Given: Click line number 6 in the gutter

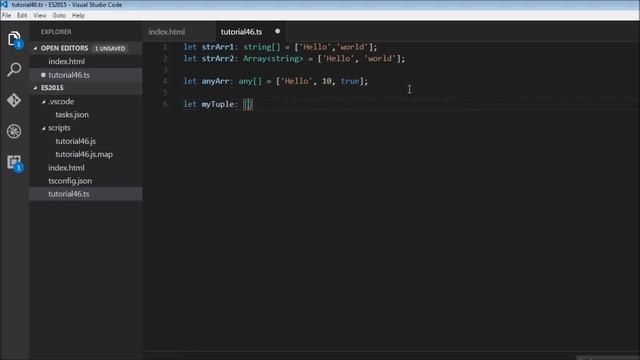Looking at the screenshot, I should click(x=165, y=104).
